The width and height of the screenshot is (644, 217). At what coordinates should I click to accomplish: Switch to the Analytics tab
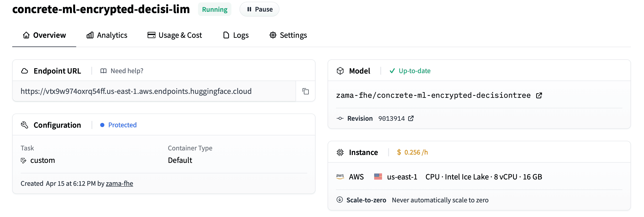tap(107, 35)
